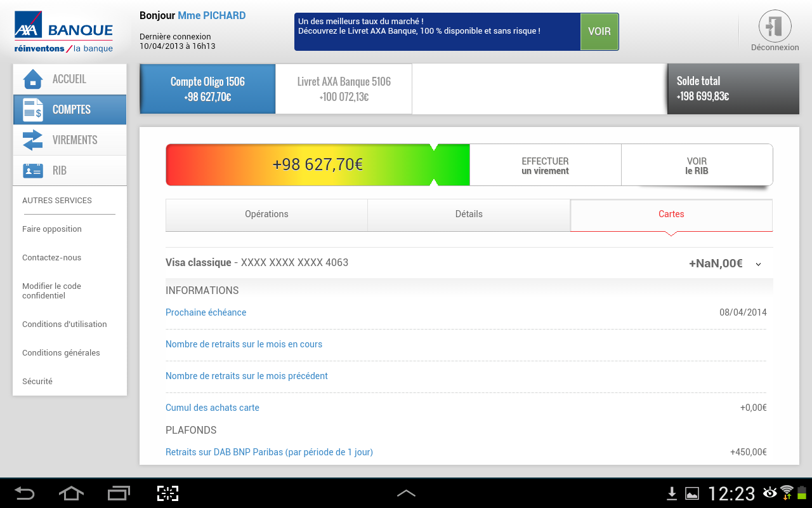Tap the battery status icon
The image size is (812, 508).
(x=802, y=493)
